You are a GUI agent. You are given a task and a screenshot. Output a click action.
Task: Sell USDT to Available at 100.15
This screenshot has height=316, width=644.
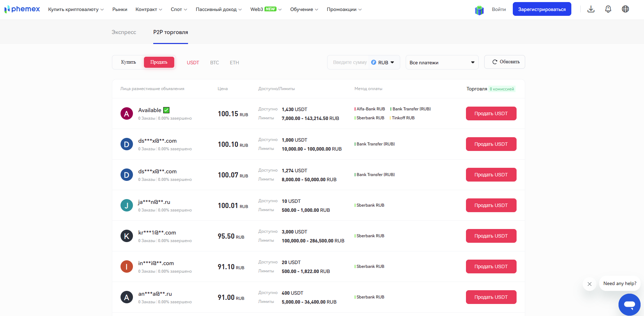pos(491,113)
